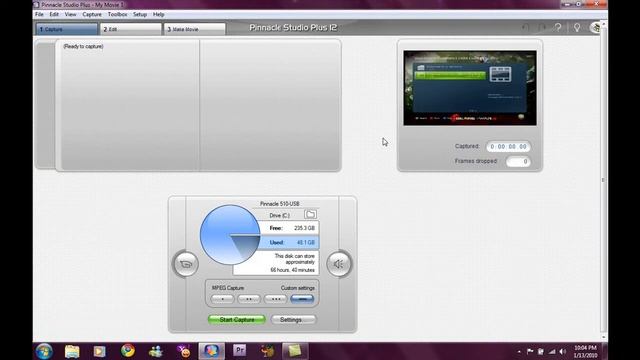Viewport: 640px width, 360px height.
Task: Click the light bulb tips icon
Action: point(577,28)
